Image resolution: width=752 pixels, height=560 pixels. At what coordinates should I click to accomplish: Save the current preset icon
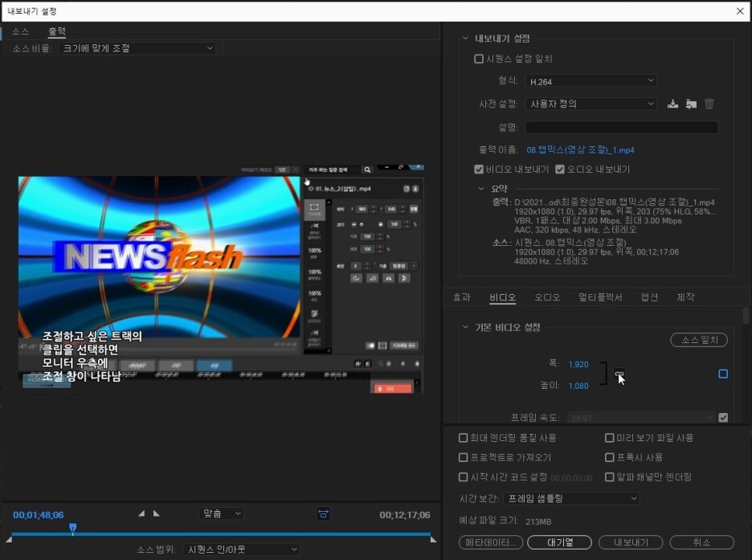[x=672, y=104]
